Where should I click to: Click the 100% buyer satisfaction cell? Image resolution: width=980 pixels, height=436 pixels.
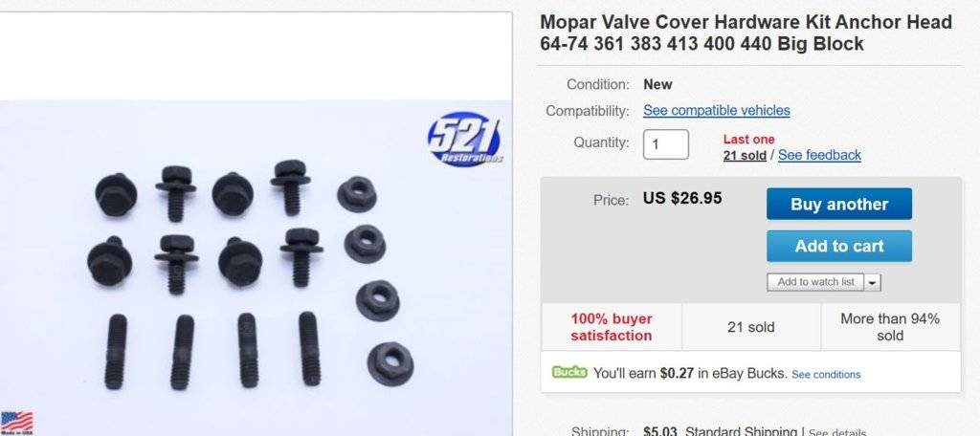tap(612, 327)
